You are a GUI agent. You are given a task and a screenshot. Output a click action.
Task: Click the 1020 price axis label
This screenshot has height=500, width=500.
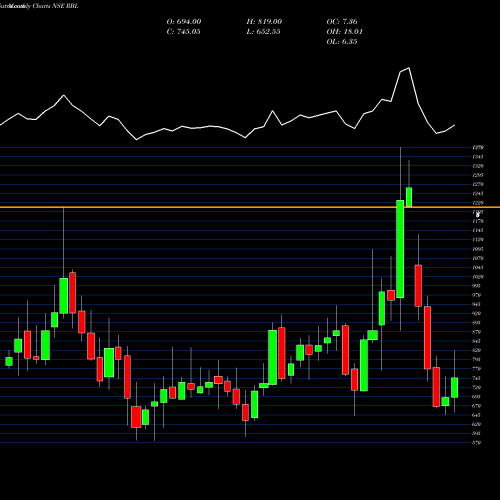(478, 277)
